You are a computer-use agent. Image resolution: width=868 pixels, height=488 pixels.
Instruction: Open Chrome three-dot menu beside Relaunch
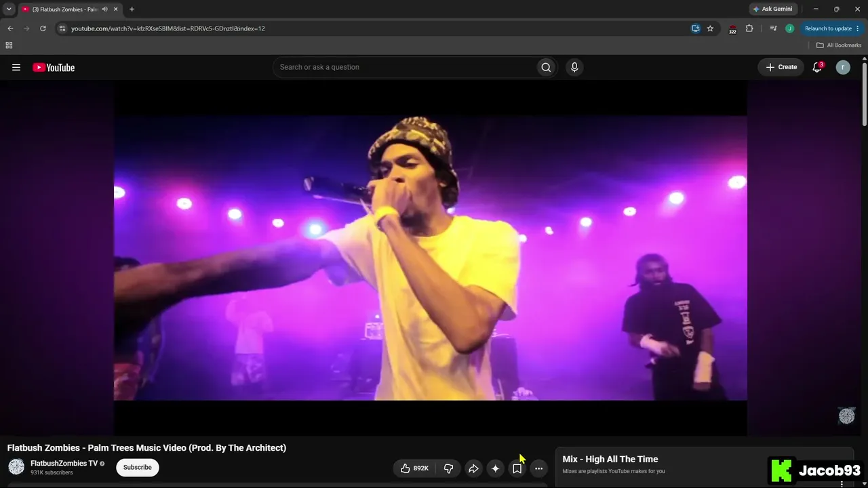point(858,28)
